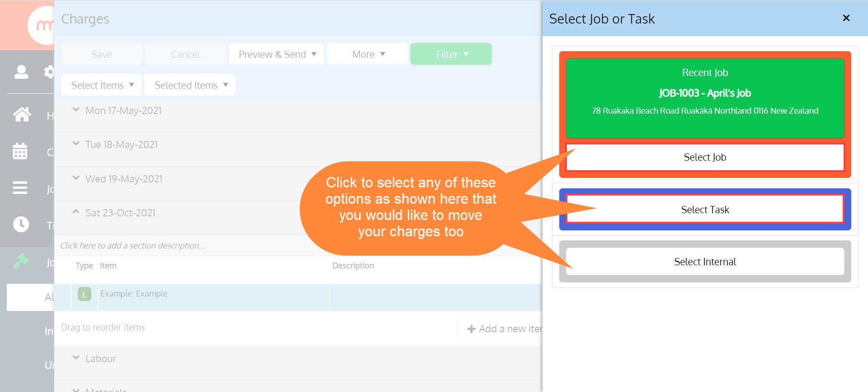Click the green hammer jobs icon
The height and width of the screenshot is (392, 868).
pos(21,261)
